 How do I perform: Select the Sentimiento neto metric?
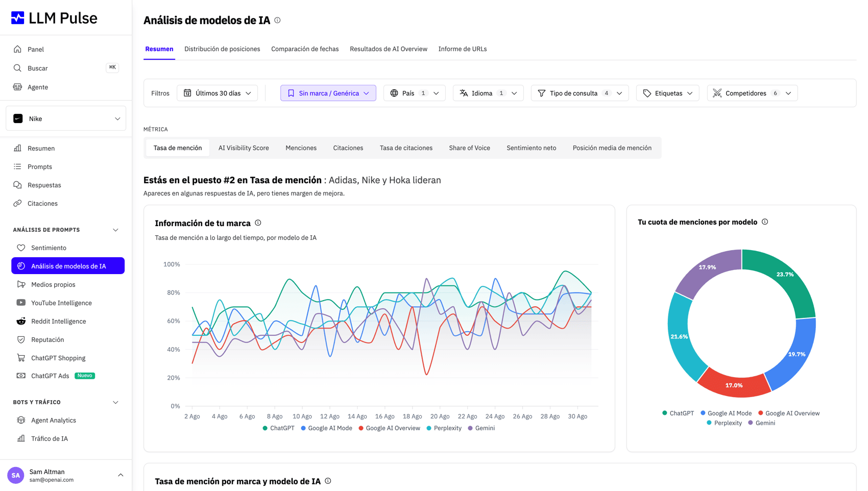click(x=532, y=148)
